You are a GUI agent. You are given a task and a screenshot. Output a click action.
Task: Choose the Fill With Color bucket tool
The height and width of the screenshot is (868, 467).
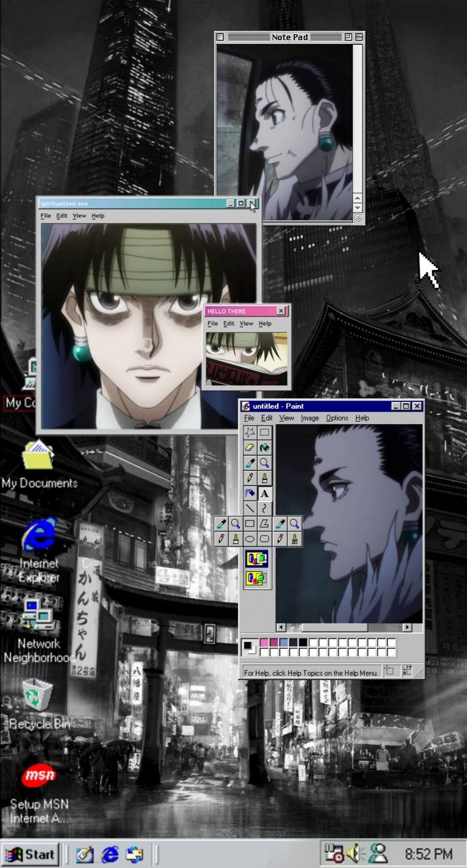(x=264, y=448)
